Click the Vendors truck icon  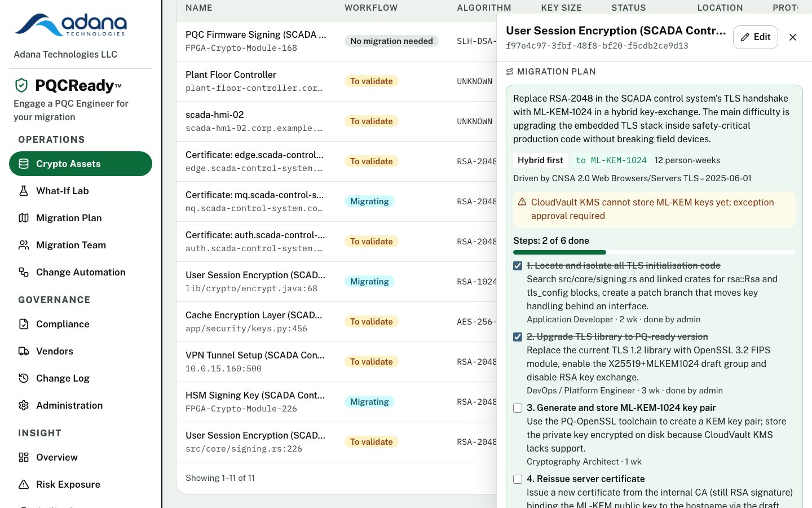coord(24,351)
